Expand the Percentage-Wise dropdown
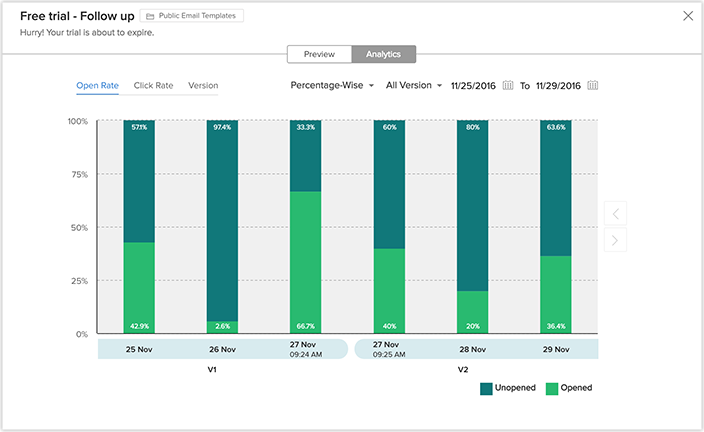704x432 pixels. 332,85
